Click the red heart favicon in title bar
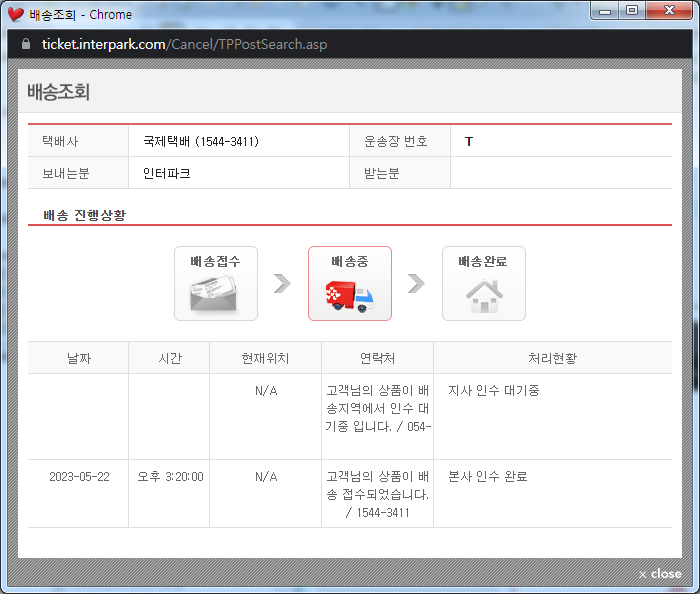This screenshot has height=594, width=700. click(x=16, y=14)
